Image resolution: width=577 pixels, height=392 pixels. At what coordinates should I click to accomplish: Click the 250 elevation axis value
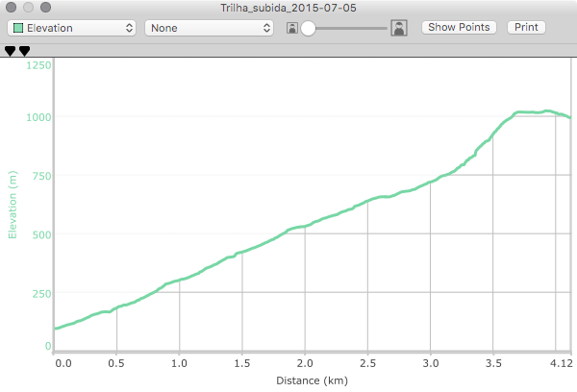click(x=41, y=294)
